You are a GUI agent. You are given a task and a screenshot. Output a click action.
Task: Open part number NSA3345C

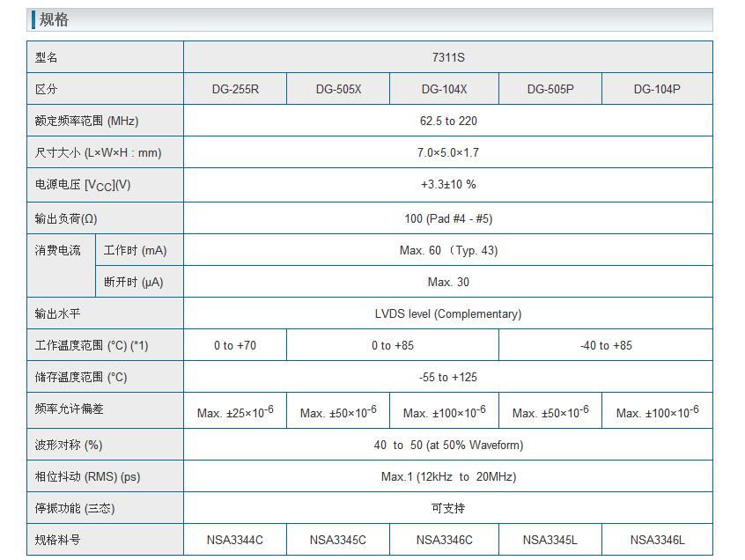338,540
